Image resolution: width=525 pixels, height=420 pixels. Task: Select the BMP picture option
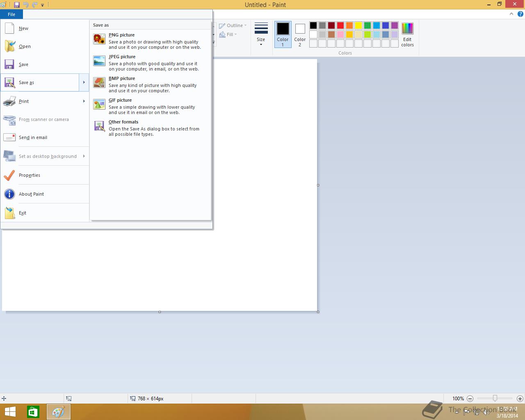click(151, 84)
